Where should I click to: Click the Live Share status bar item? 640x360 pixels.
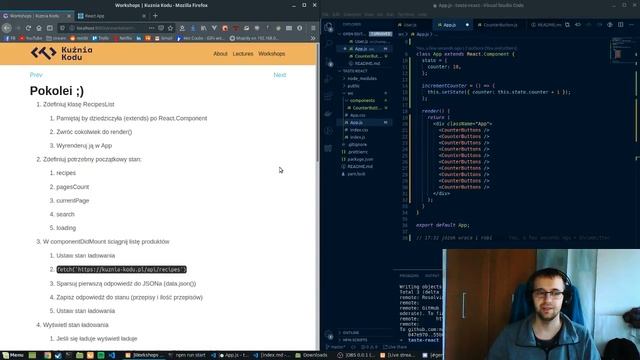coord(395,347)
